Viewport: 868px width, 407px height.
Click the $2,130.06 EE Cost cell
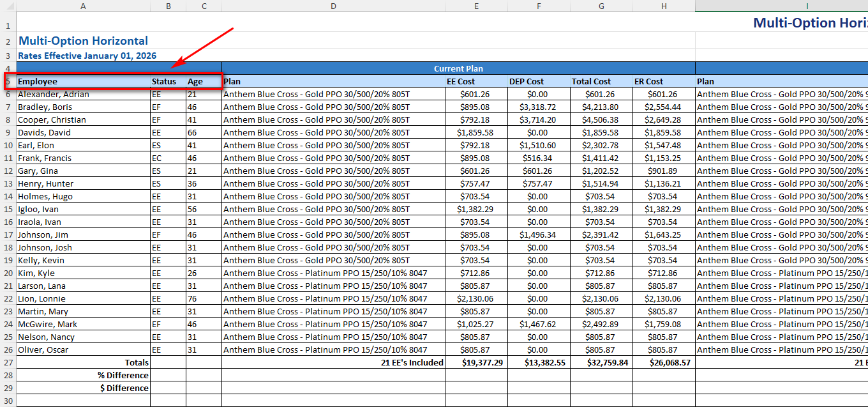pos(476,298)
